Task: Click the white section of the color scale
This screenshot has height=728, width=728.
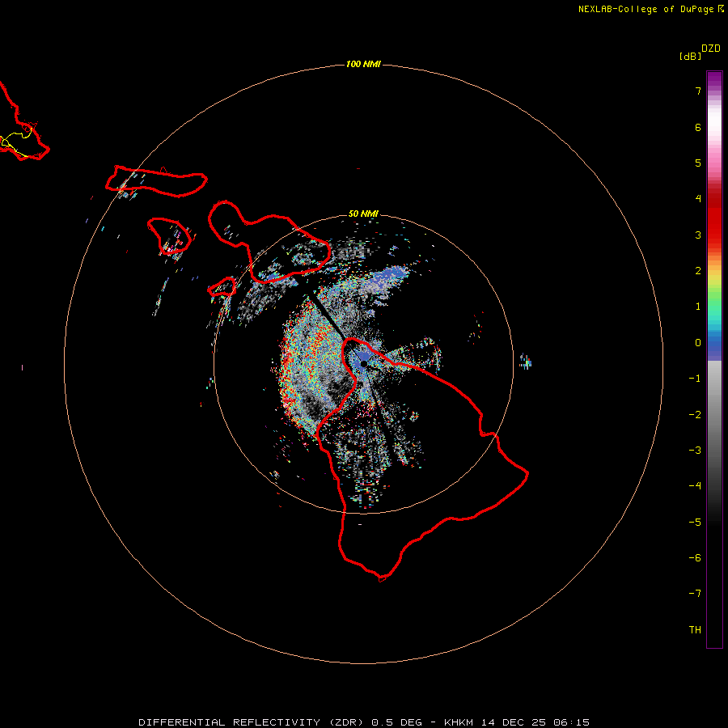Action: pos(714,121)
